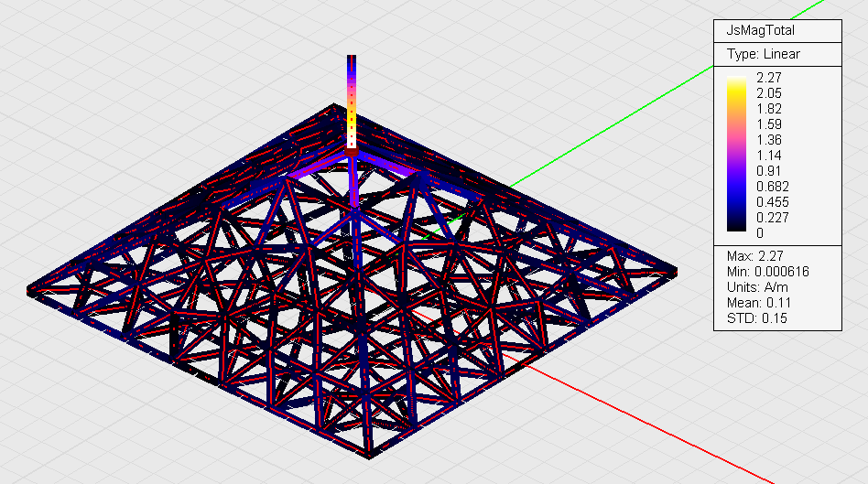Click the JsMagTotal legend title
Image resolution: width=868 pixels, height=484 pixels.
tap(754, 30)
